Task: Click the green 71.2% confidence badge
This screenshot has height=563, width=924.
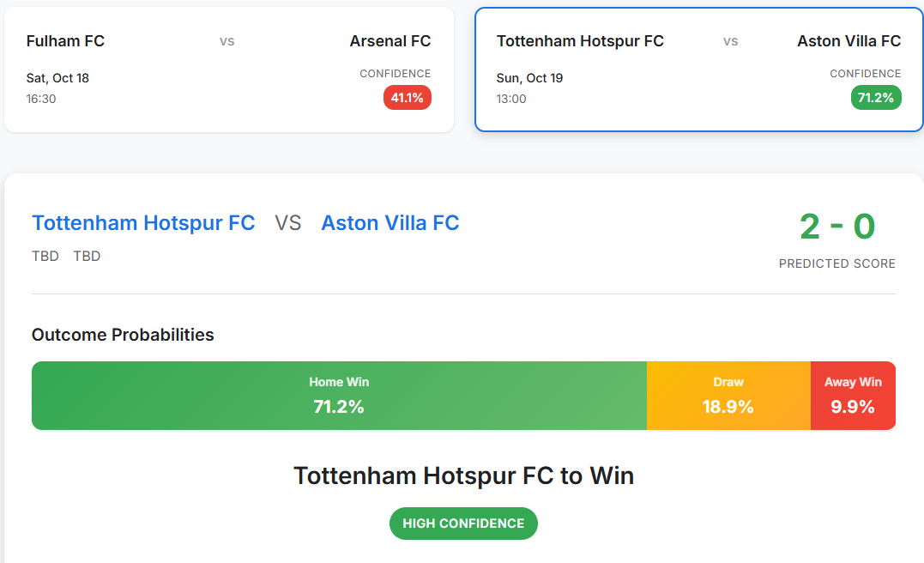Action: 876,97
